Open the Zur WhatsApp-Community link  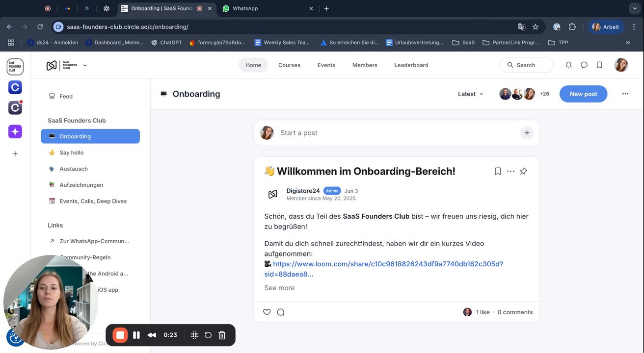pos(90,241)
